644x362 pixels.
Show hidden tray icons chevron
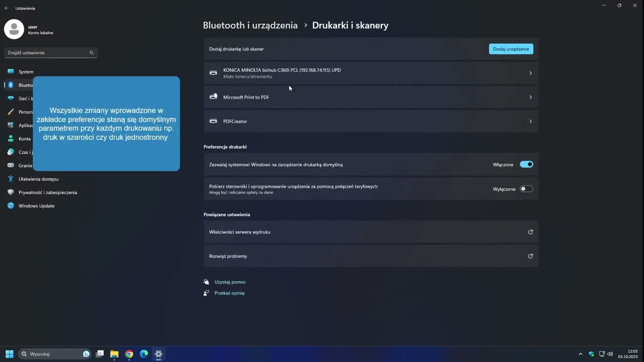580,354
